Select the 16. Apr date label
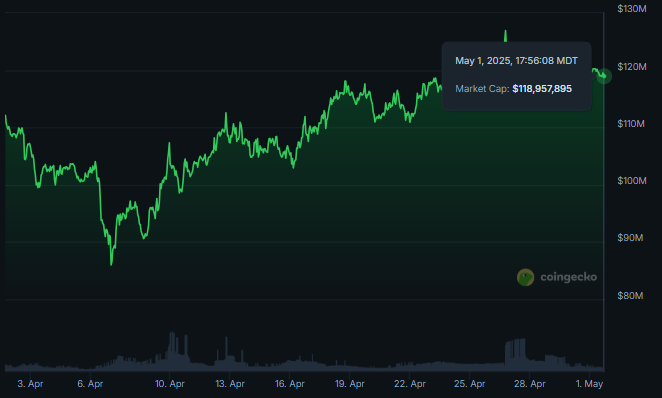Viewport: 662px width, 398px height. pos(290,384)
